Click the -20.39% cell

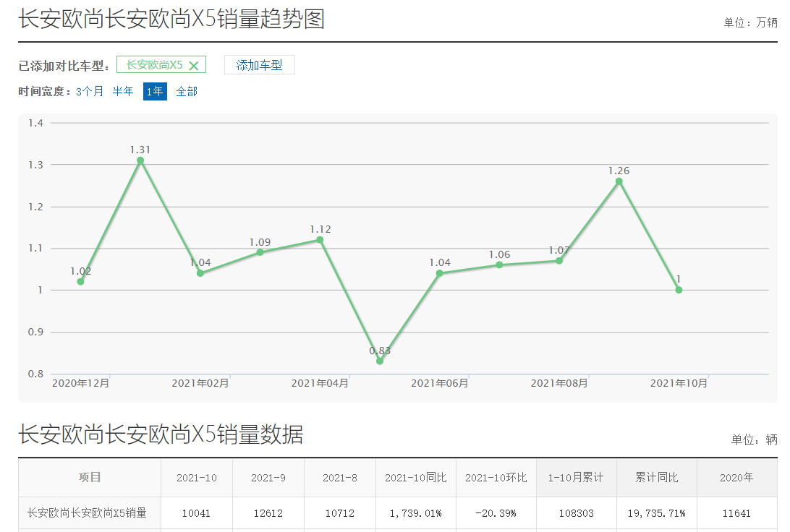[x=496, y=513]
